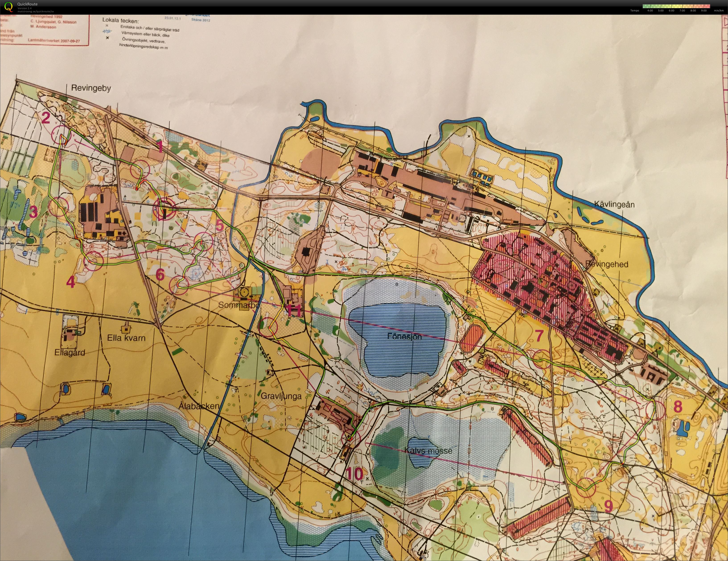Click the 'min/km' unit label
The image size is (728, 561).
(x=719, y=11)
